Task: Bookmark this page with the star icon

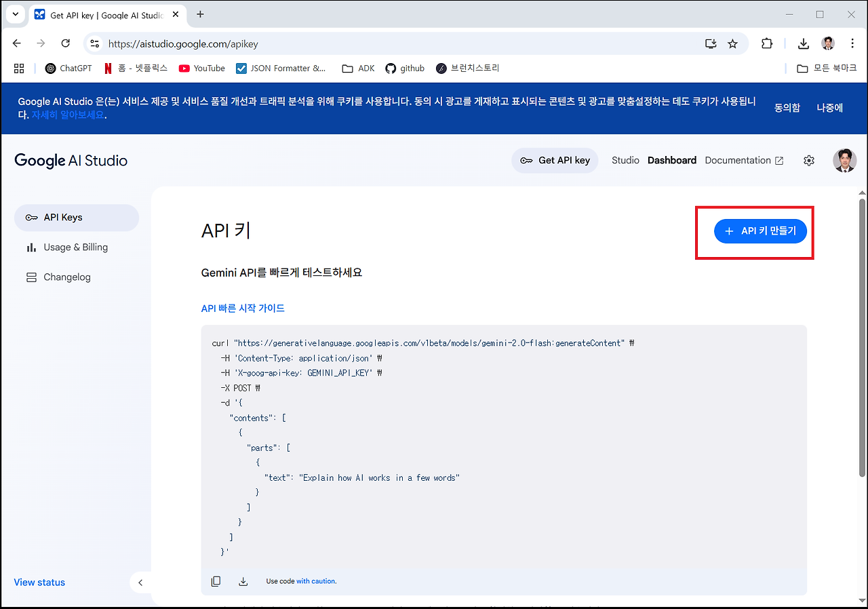Action: 732,43
